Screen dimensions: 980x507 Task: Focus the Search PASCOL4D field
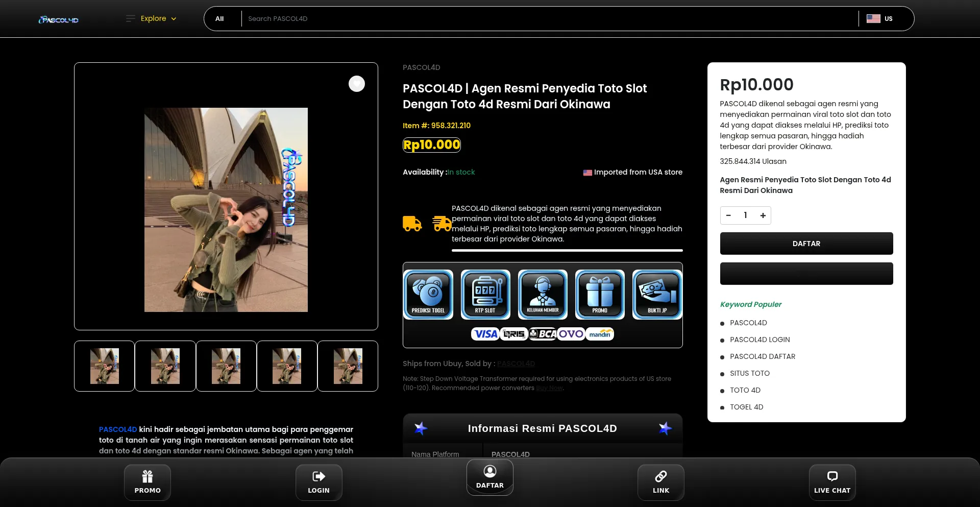coord(550,19)
